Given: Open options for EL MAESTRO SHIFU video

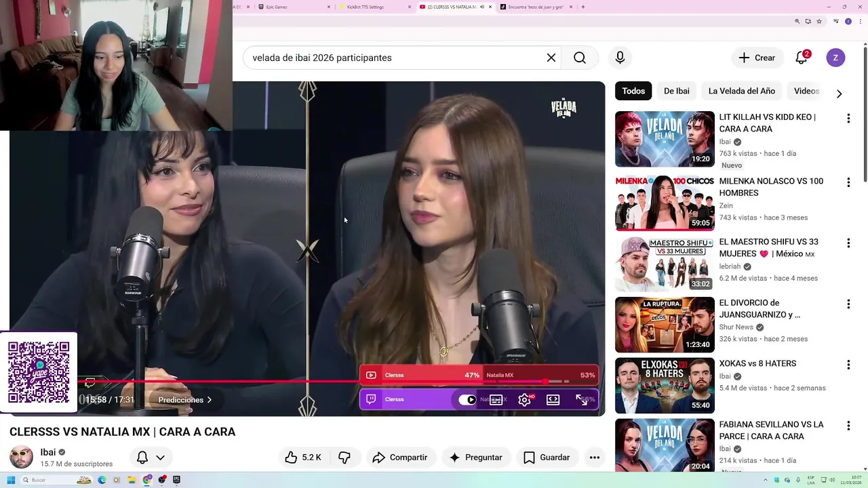Looking at the screenshot, I should coord(848,243).
